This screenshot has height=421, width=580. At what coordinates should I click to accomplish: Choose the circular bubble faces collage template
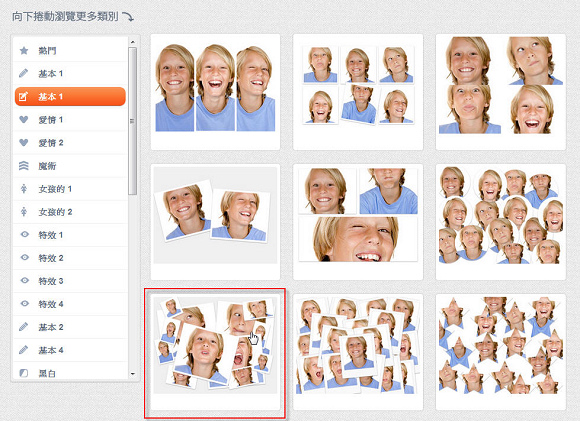point(501,222)
